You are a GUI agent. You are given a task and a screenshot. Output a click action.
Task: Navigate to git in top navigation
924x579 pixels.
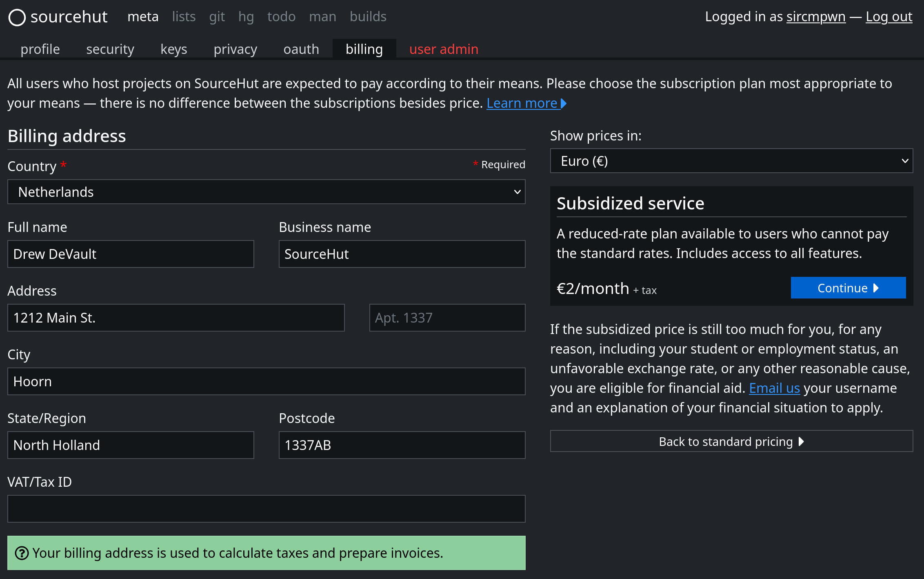(x=217, y=17)
